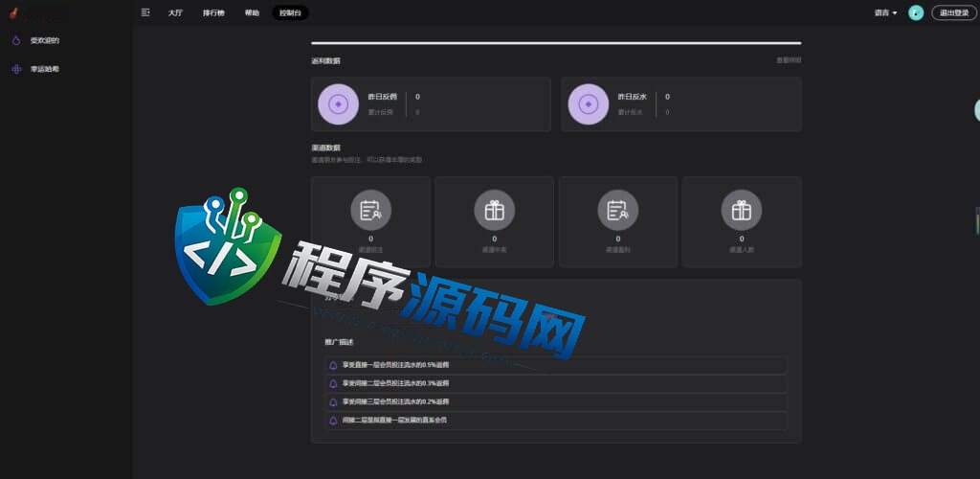Click the first bet-slip icon card
Viewport: 980px width, 479px height.
click(x=370, y=222)
